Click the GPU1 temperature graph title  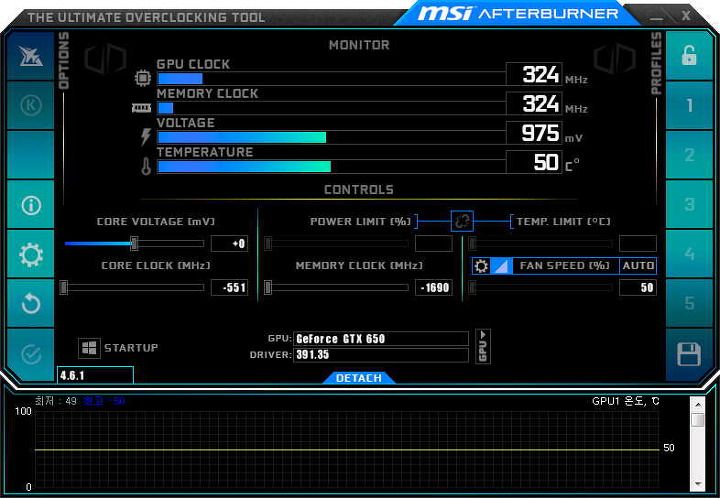[x=625, y=401]
